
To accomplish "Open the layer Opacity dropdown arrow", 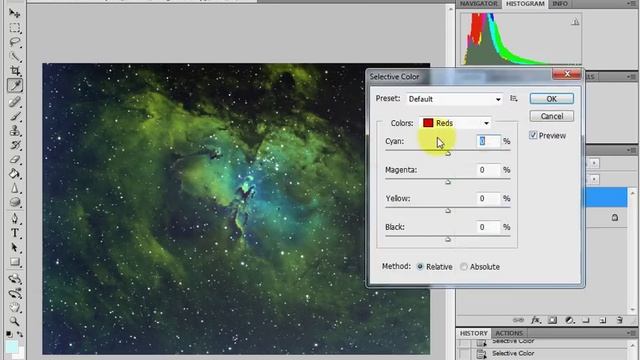I will point(594,163).
